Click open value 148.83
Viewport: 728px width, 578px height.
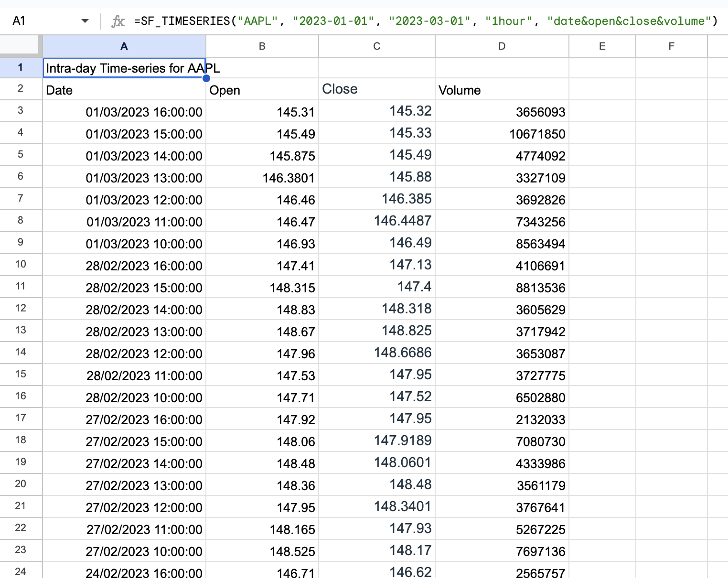tap(262, 309)
